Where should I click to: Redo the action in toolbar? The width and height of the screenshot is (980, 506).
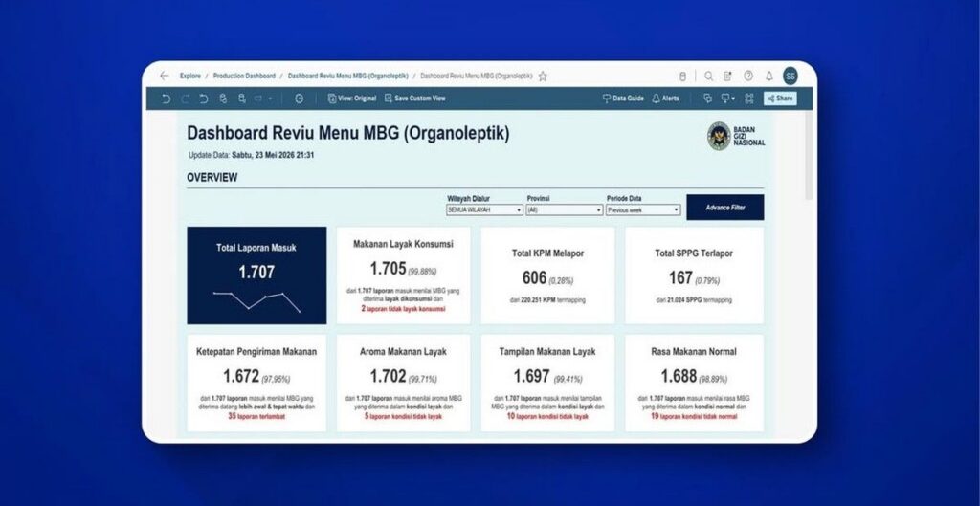click(x=185, y=99)
